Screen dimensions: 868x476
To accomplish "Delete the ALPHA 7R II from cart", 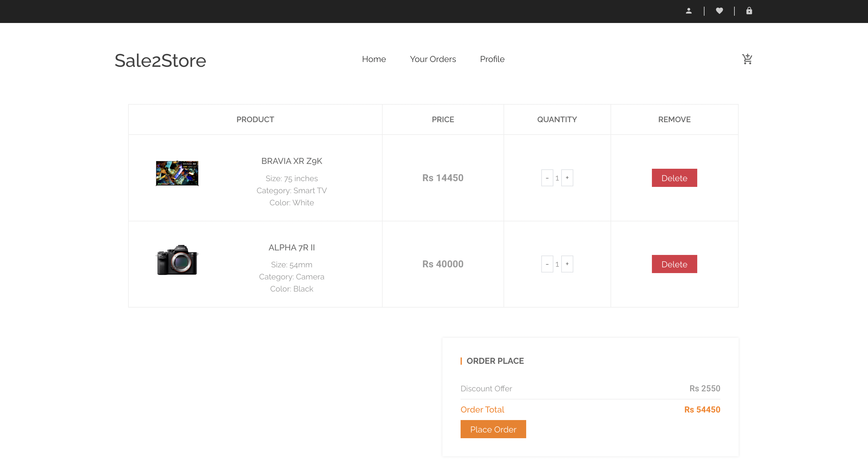I will pos(674,264).
